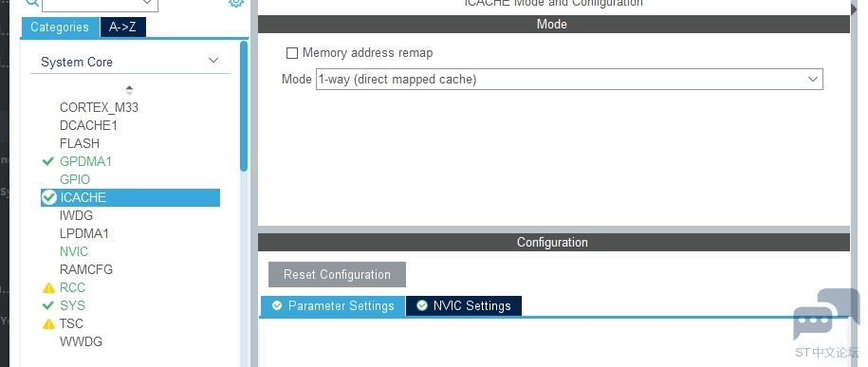
Task: Select the DCACHE1 peripheral entry
Action: [88, 126]
